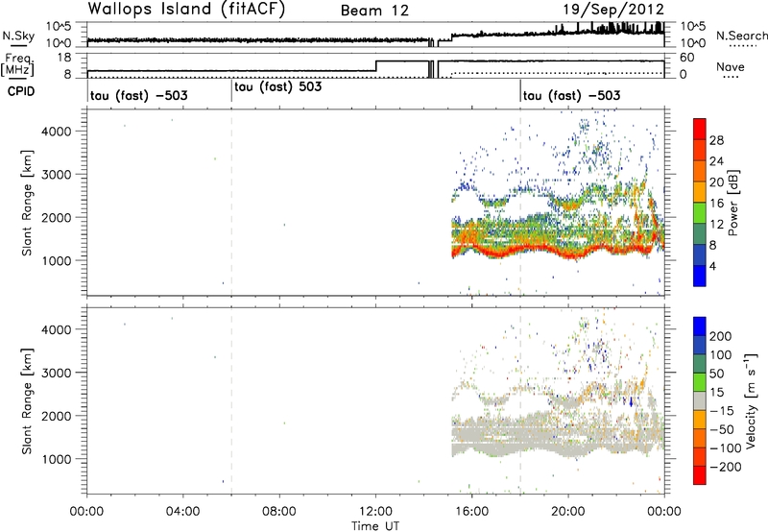Click the "Slant Range [km]" label of the velocity panel
Screen dimensions: 768x532
[27, 401]
